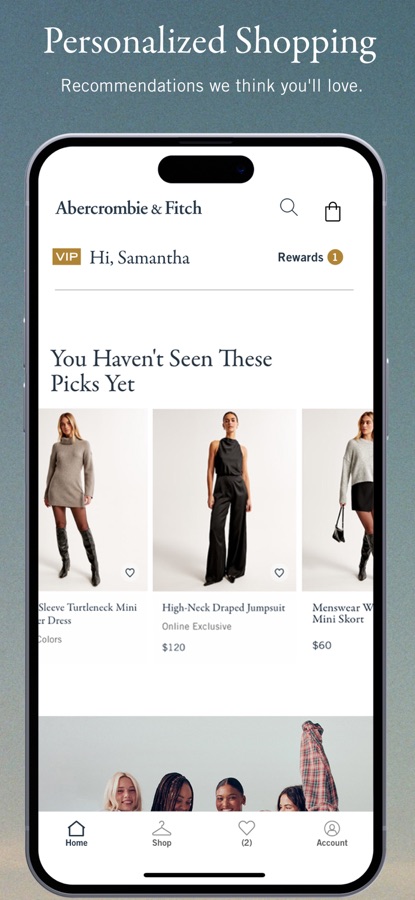Open search with the magnifying glass icon
This screenshot has height=900, width=415.
[x=289, y=207]
